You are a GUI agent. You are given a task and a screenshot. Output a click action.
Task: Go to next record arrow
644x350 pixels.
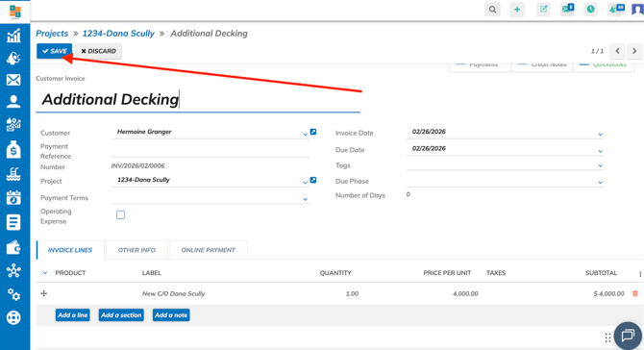point(634,51)
